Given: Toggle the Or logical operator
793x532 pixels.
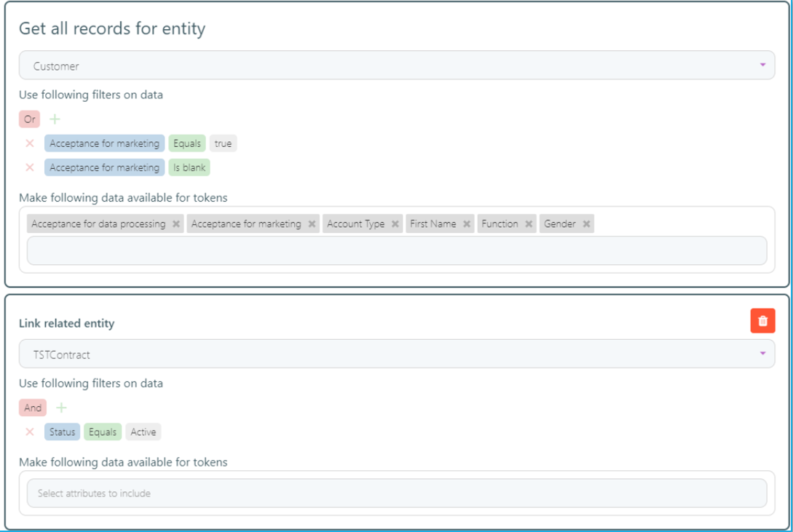Looking at the screenshot, I should 30,119.
